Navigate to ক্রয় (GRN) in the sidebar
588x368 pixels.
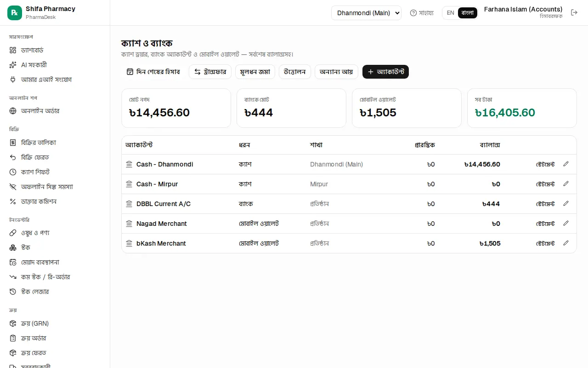pyautogui.click(x=55, y=323)
